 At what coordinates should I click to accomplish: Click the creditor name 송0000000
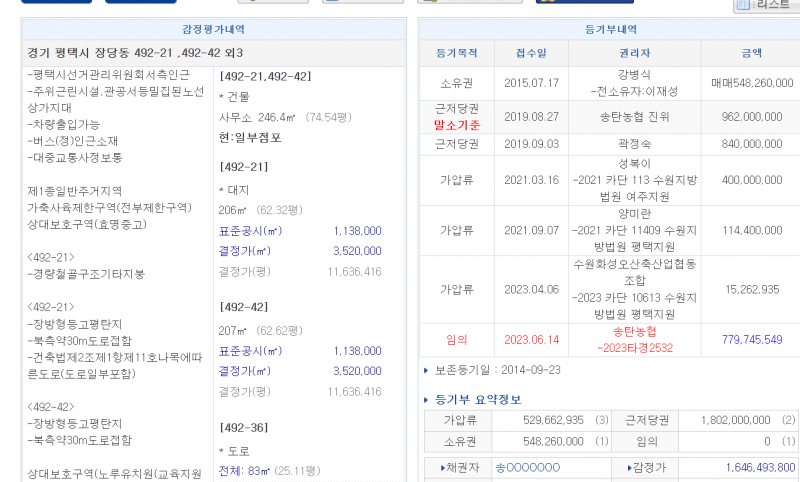click(528, 467)
